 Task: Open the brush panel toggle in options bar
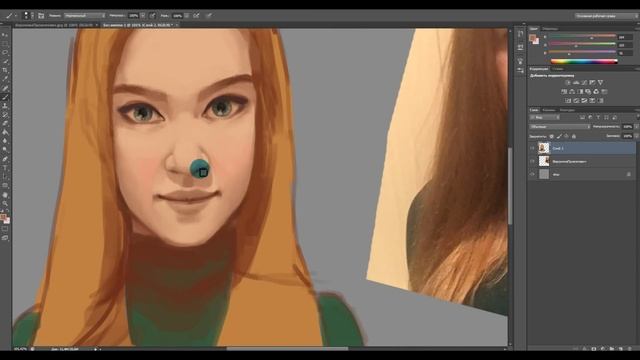coord(41,16)
